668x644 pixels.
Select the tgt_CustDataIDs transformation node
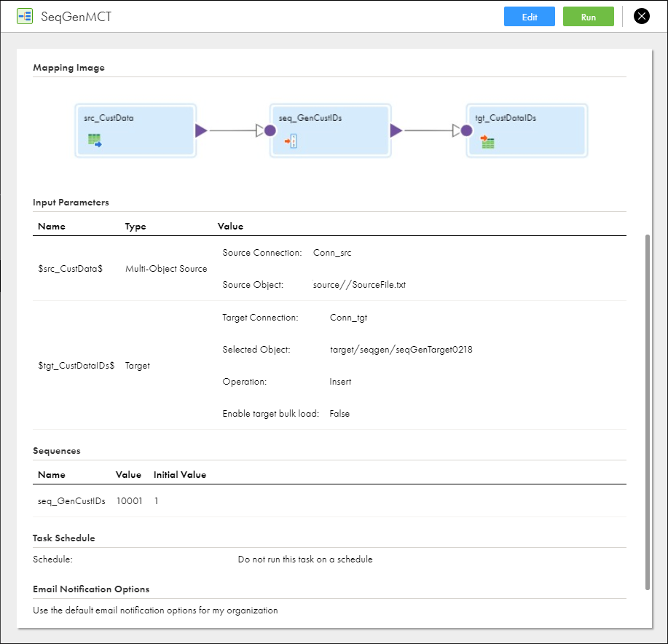(x=527, y=130)
